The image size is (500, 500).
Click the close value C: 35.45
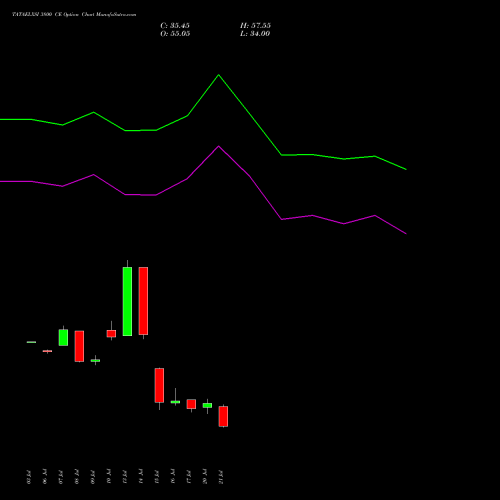pyautogui.click(x=175, y=26)
